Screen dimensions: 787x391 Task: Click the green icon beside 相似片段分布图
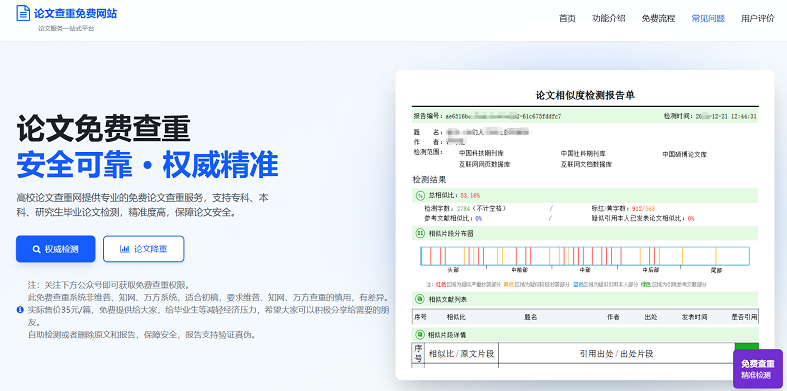point(420,233)
